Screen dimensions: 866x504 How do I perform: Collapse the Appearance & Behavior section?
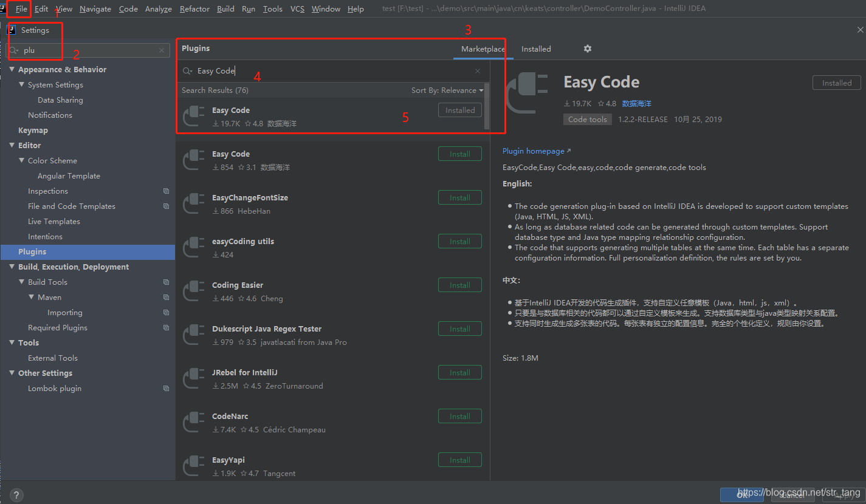pos(12,70)
